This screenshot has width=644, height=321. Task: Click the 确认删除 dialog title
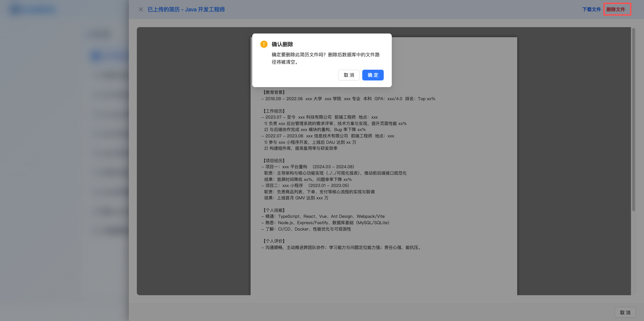(x=282, y=44)
